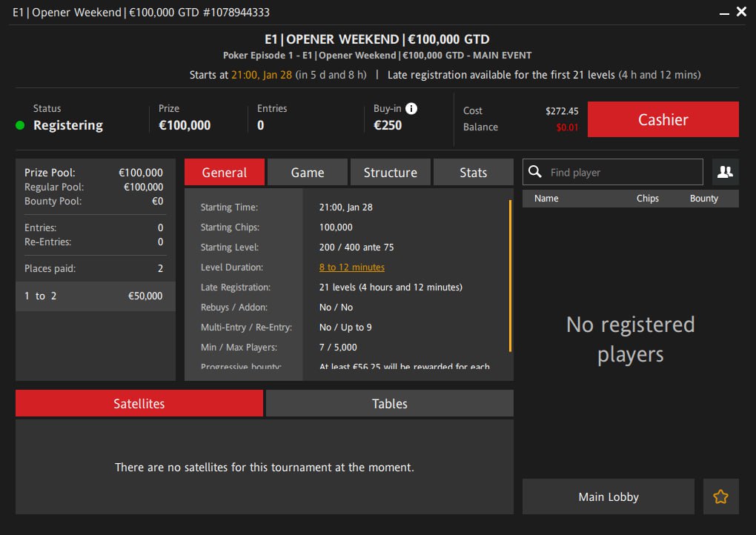Click '7 / 5,000' players value

click(x=338, y=347)
